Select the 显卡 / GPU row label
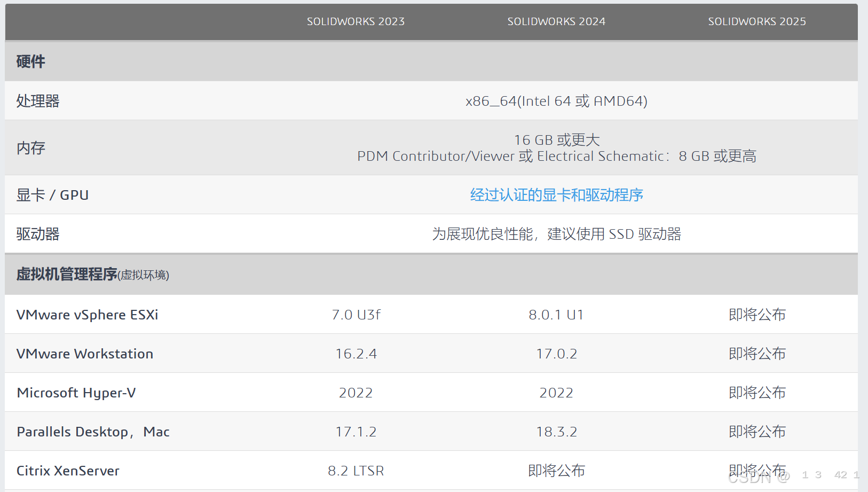The height and width of the screenshot is (492, 868). [x=52, y=195]
